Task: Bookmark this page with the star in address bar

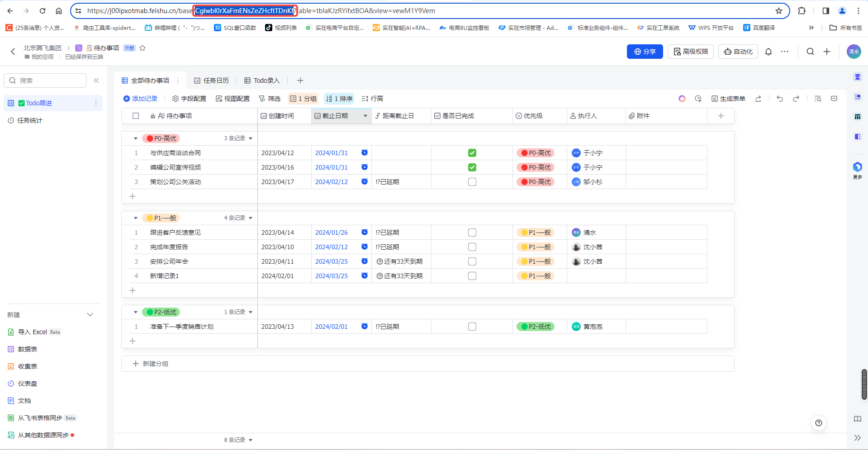Action: tap(779, 11)
